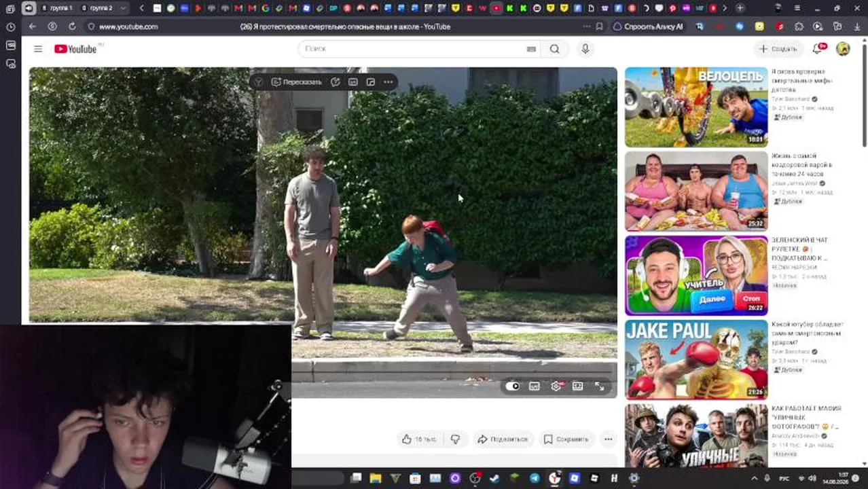The height and width of the screenshot is (489, 868).
Task: Switch to the группа 1 tab group
Action: tap(56, 8)
